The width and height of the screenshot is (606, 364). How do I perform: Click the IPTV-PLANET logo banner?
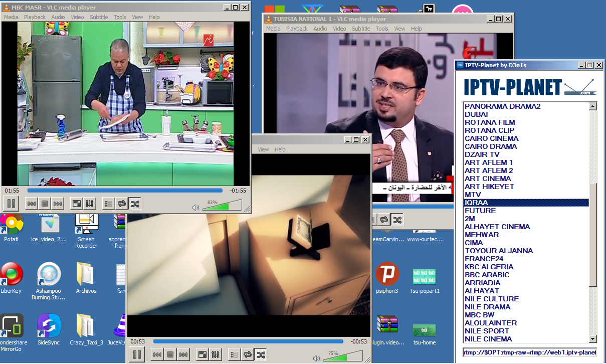coord(530,87)
